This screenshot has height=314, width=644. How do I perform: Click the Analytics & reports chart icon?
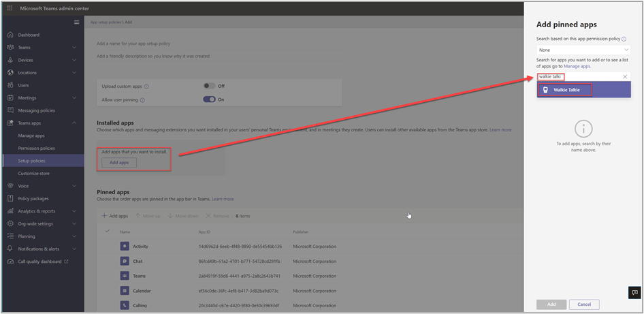(x=10, y=211)
